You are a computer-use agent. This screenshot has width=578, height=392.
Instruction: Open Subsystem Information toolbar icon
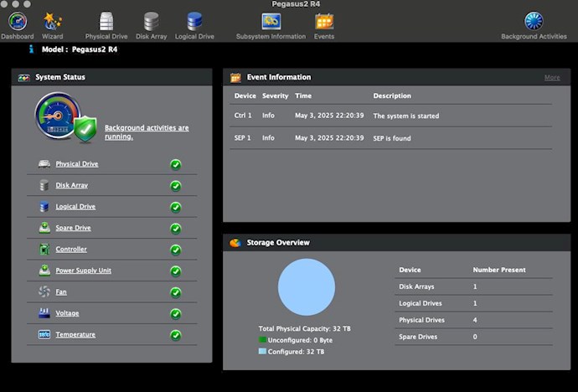point(271,22)
